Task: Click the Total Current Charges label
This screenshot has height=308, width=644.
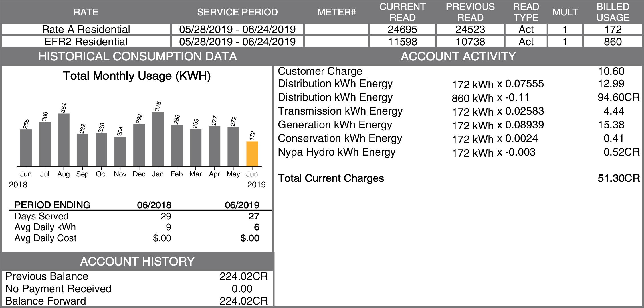Action: coord(331,178)
